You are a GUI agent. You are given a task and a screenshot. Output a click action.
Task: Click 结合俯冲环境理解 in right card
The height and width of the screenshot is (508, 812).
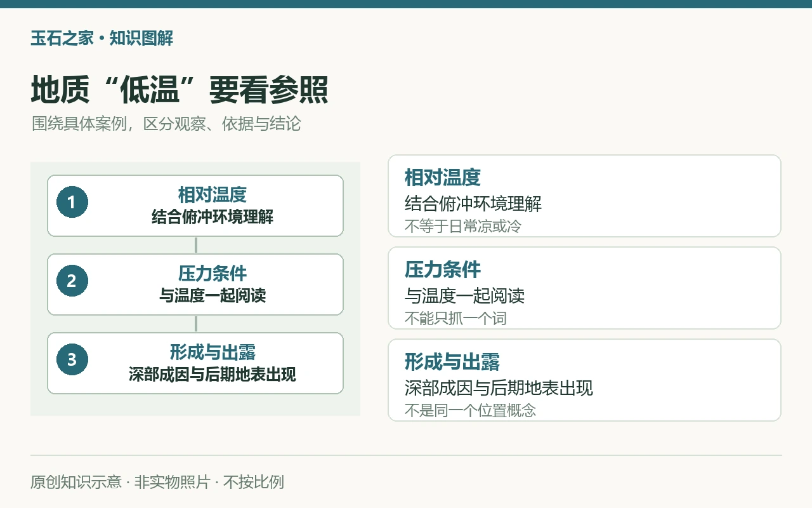pyautogui.click(x=473, y=204)
